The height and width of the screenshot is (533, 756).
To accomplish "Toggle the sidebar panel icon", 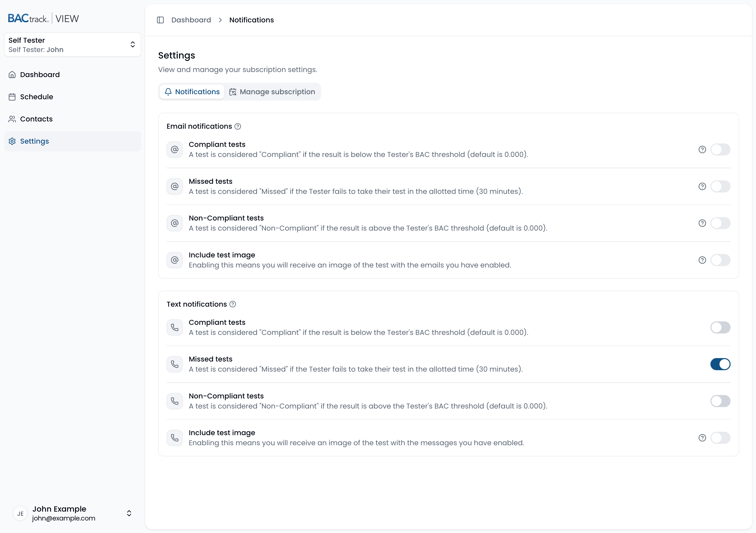I will [160, 20].
